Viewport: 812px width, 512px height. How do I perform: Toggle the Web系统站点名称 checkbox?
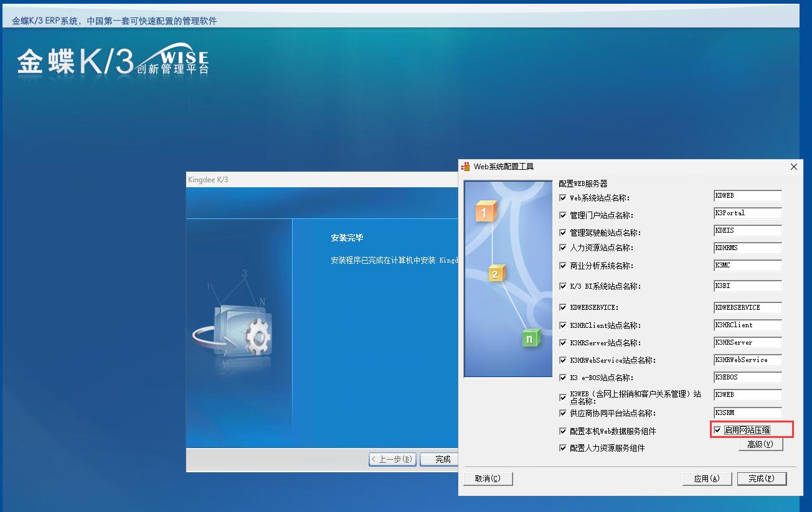(563, 198)
